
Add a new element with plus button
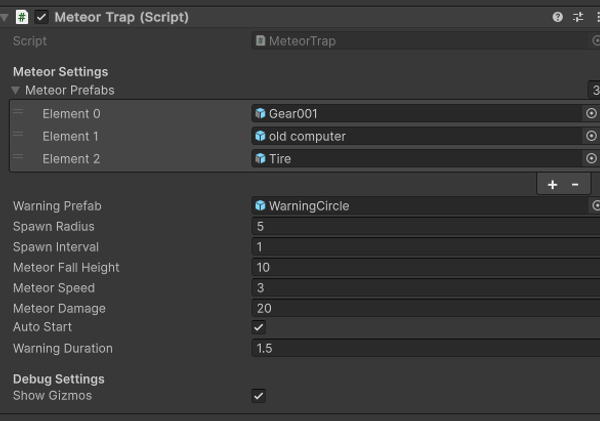[552, 184]
